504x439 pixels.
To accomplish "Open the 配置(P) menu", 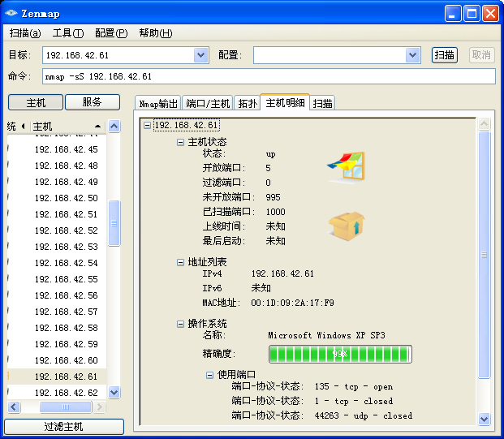I will [111, 33].
